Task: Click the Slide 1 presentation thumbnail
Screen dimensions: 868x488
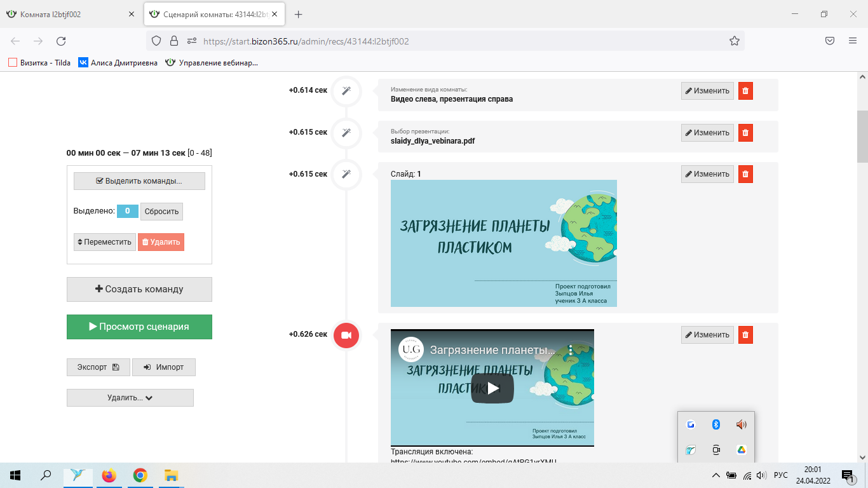Action: pos(503,243)
